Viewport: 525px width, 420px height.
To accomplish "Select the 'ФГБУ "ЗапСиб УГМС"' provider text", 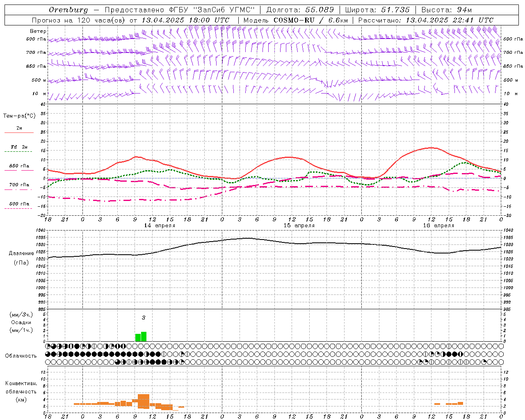I will tap(212, 10).
